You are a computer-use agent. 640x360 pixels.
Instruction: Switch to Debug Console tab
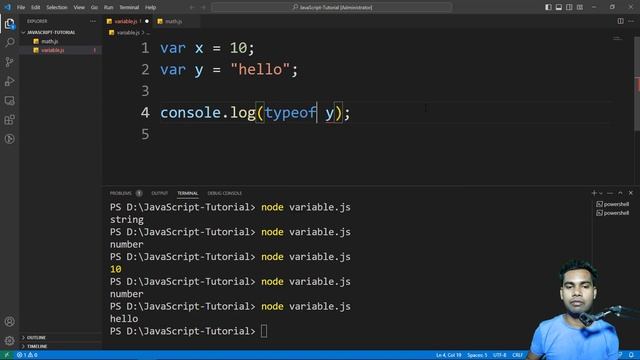pos(224,193)
